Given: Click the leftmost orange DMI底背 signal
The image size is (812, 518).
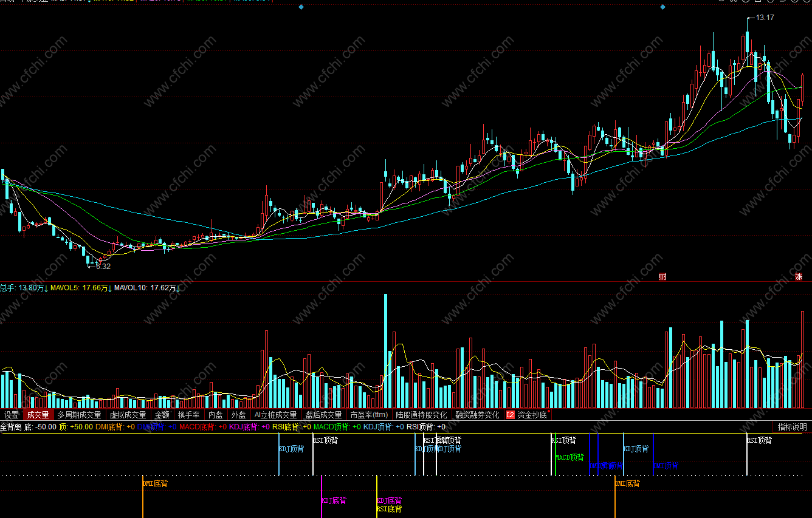Looking at the screenshot, I should pos(155,484).
